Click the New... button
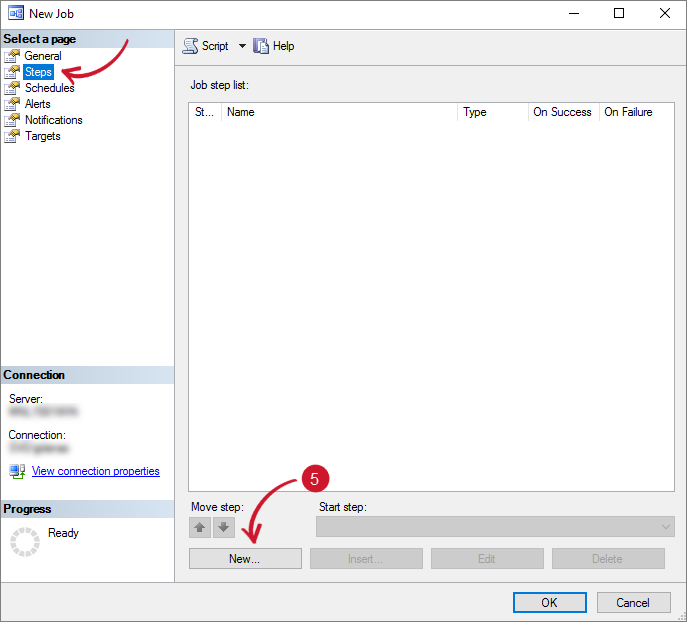The width and height of the screenshot is (687, 622). click(245, 559)
